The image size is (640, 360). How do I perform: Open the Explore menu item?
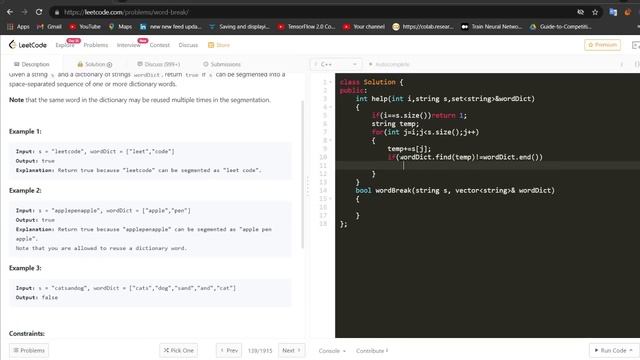(x=65, y=45)
